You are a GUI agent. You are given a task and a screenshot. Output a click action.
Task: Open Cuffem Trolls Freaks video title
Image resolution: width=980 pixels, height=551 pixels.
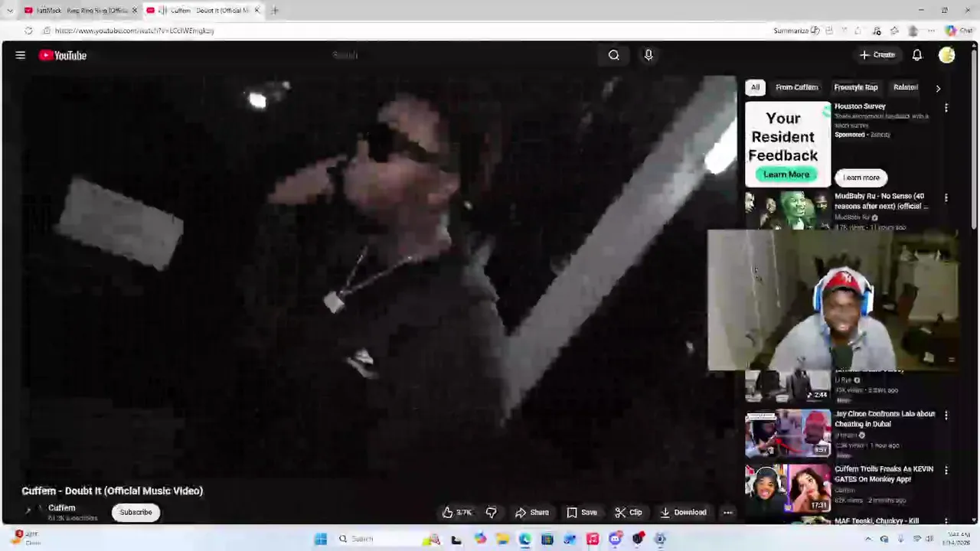pyautogui.click(x=884, y=474)
